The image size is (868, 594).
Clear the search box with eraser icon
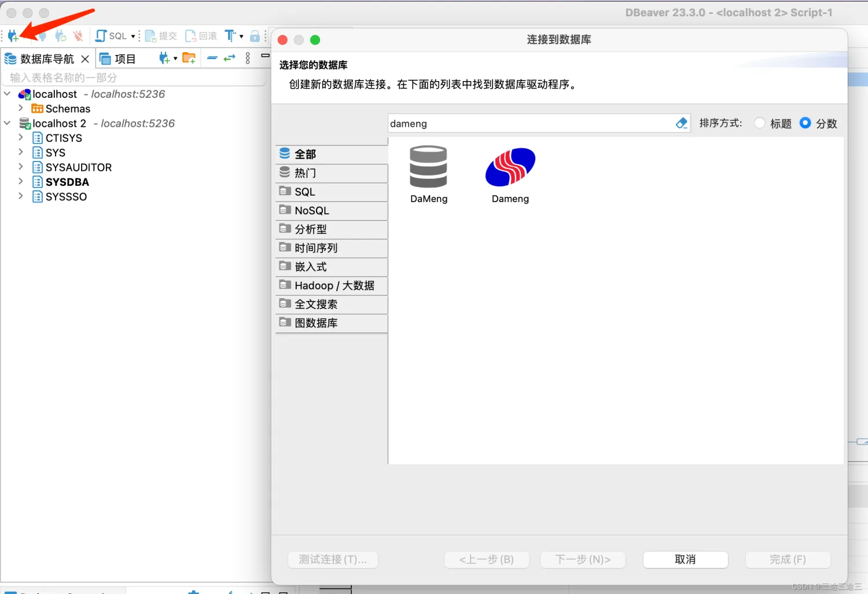681,123
